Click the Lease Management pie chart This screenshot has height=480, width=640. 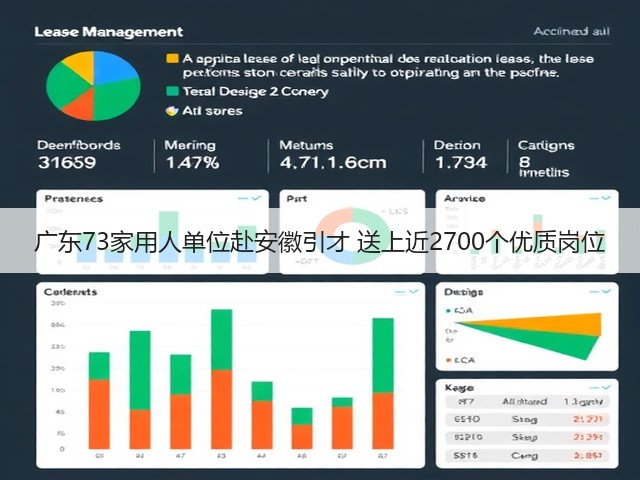93,86
